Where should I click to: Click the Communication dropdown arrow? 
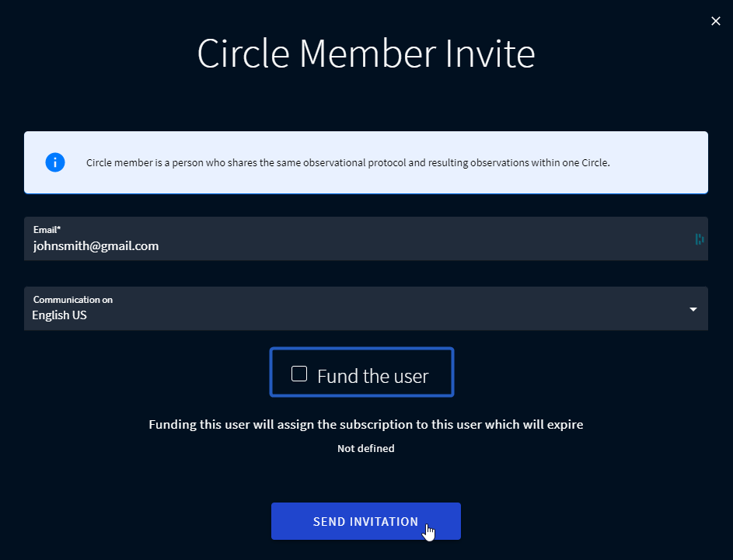tap(693, 309)
